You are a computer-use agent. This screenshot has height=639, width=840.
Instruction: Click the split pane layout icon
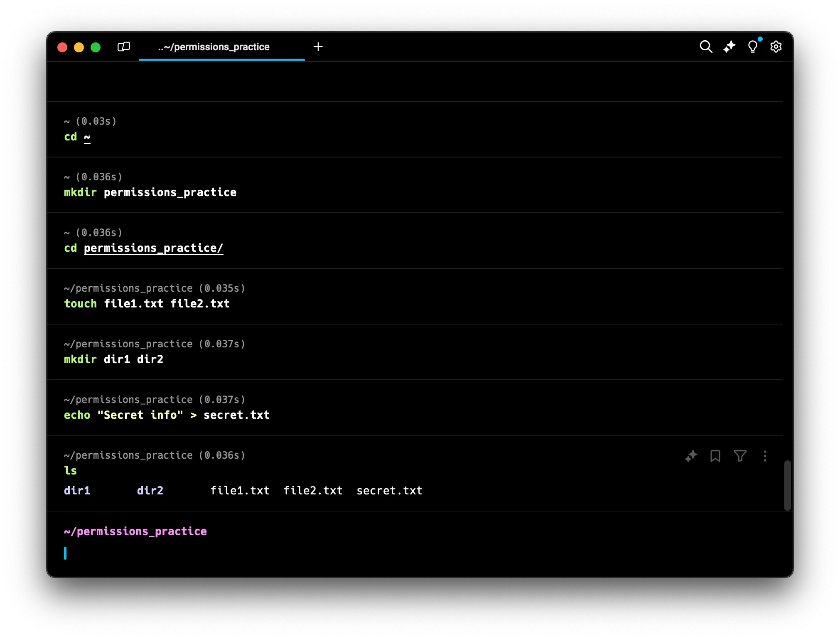point(124,47)
